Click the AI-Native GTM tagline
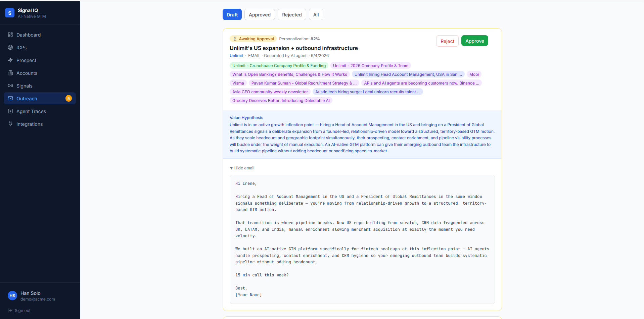 [32, 16]
